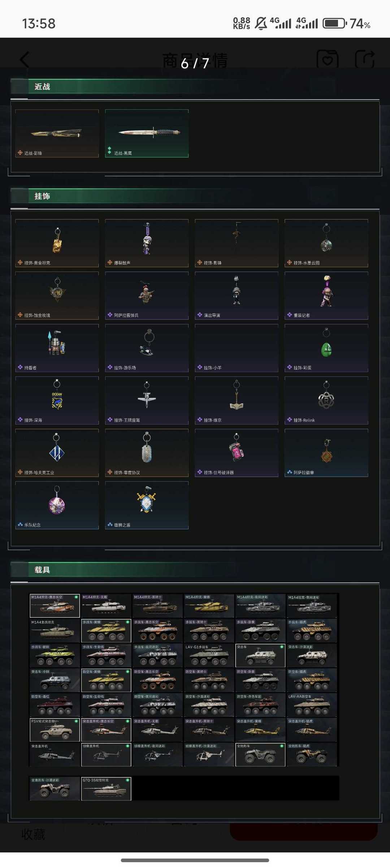The image size is (390, 868).
Task: Select the 近战-影锋 melee knife
Action: (57, 133)
